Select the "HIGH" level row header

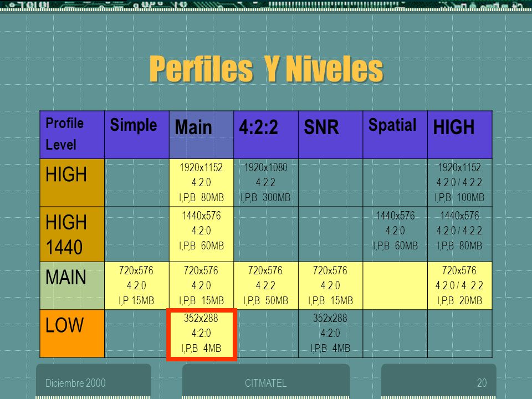click(x=72, y=183)
